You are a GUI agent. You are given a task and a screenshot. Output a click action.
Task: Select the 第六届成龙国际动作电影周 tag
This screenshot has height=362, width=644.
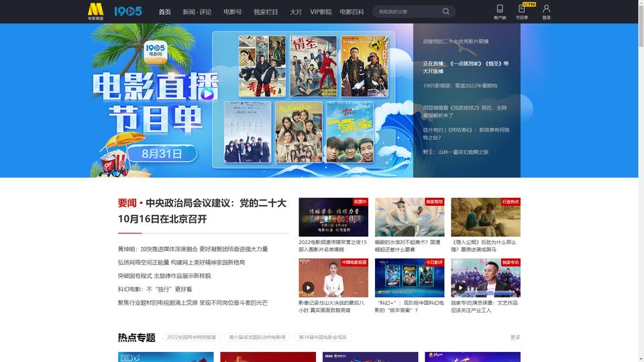[x=257, y=337]
